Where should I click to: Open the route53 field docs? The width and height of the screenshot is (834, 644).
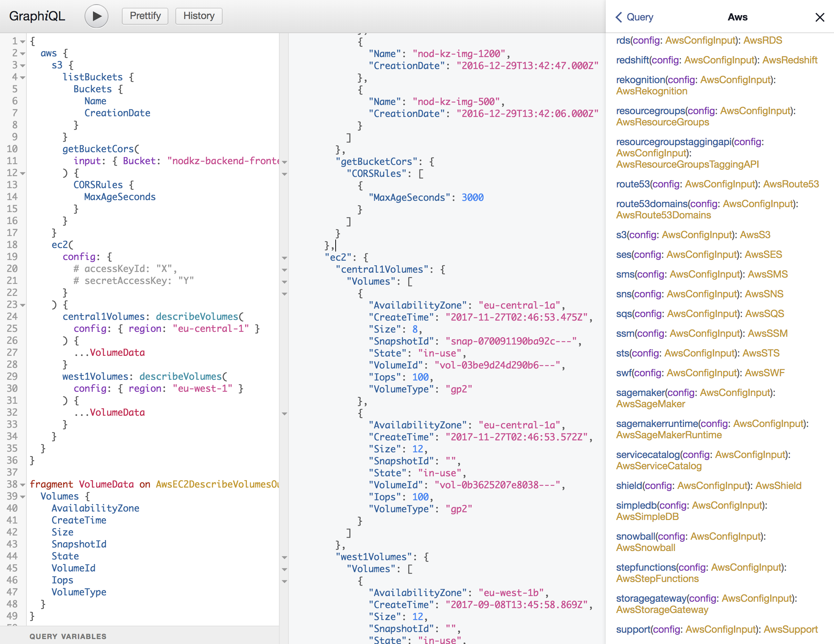pos(633,185)
